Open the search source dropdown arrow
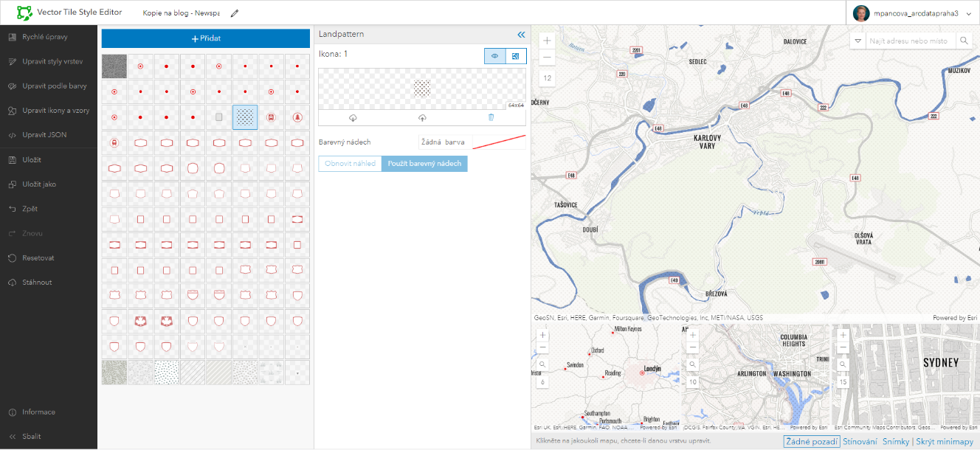Viewport: 980px width, 450px height. tap(857, 41)
